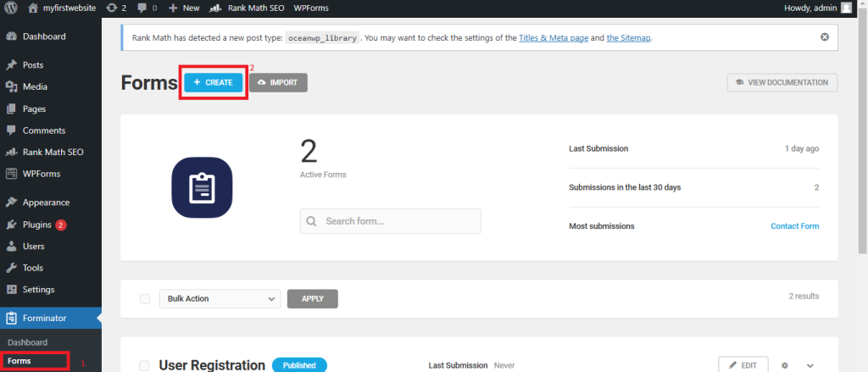Open the Titles & Meta page link
The width and height of the screenshot is (868, 372).
553,38
